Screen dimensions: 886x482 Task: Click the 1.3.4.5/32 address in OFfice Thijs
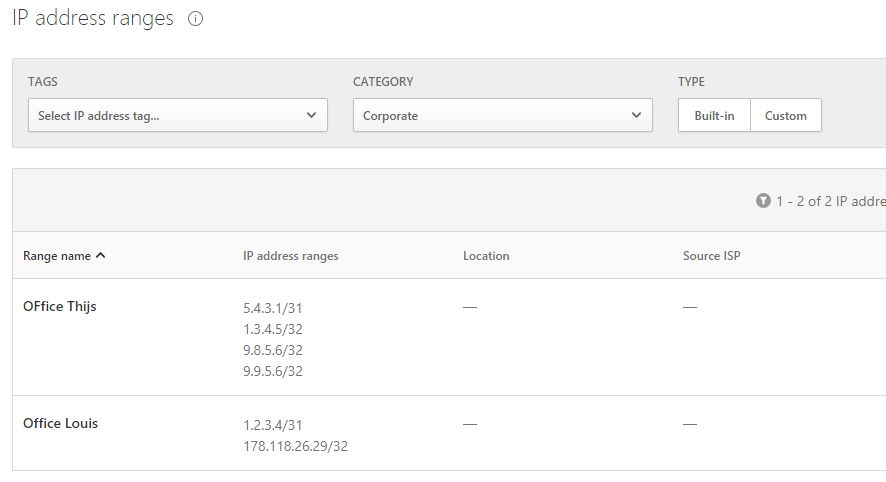[x=272, y=329]
